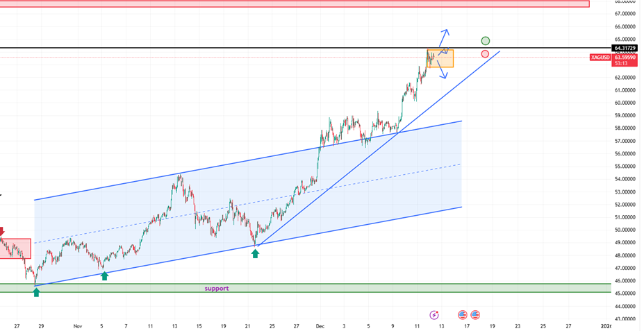Click the 64.31729 horizontal line price label
Viewport: 644px width, 331px height.
[626, 49]
